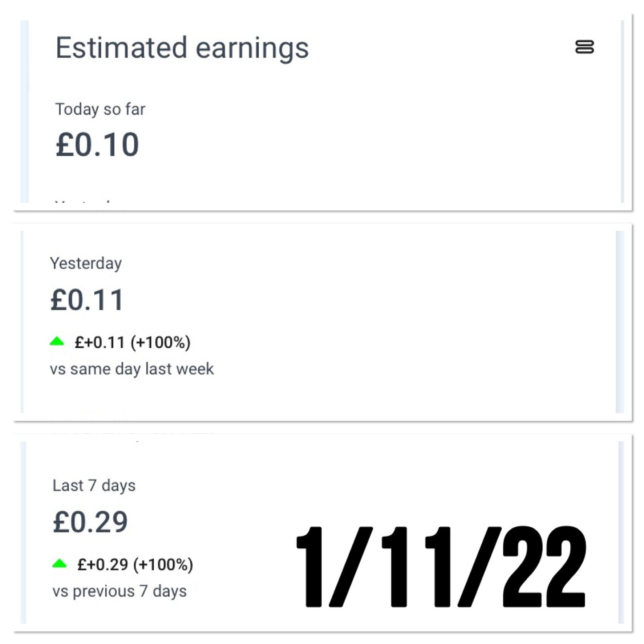Click the right vertical bar of Yesterday card
Viewport: 644px width, 644px height.
620,322
